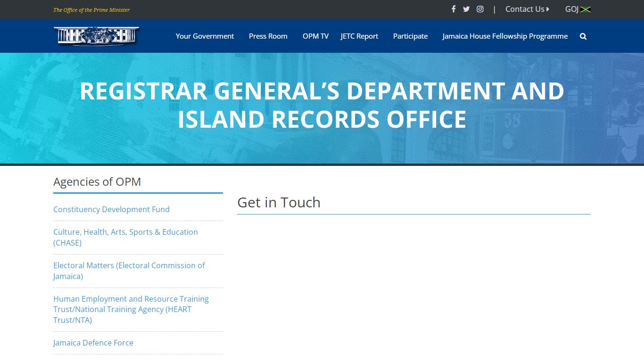
Task: Open Your Government menu
Action: 205,36
